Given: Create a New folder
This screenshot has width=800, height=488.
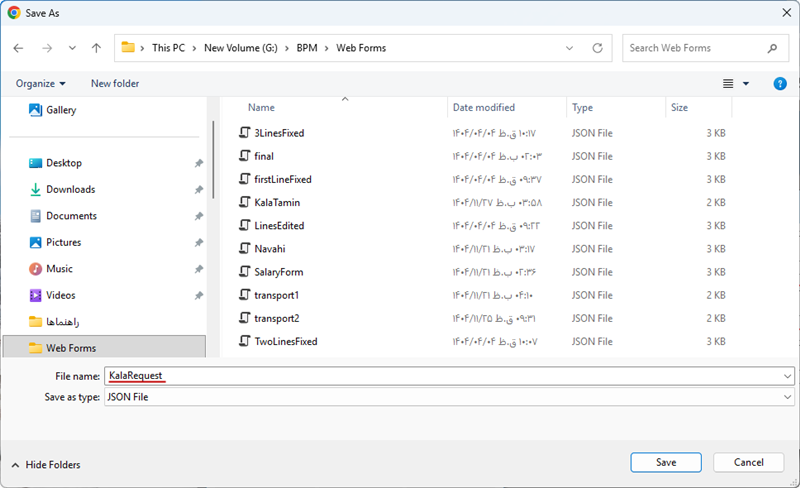Looking at the screenshot, I should (115, 84).
